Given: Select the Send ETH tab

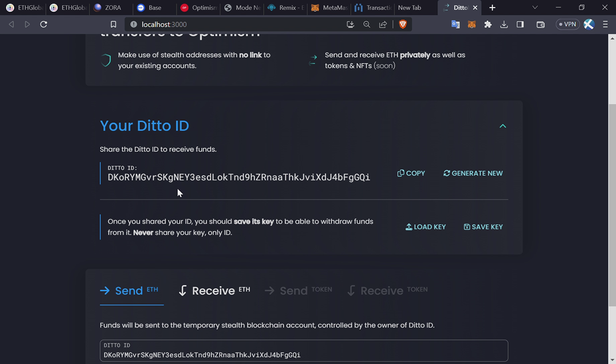Looking at the screenshot, I should (132, 290).
